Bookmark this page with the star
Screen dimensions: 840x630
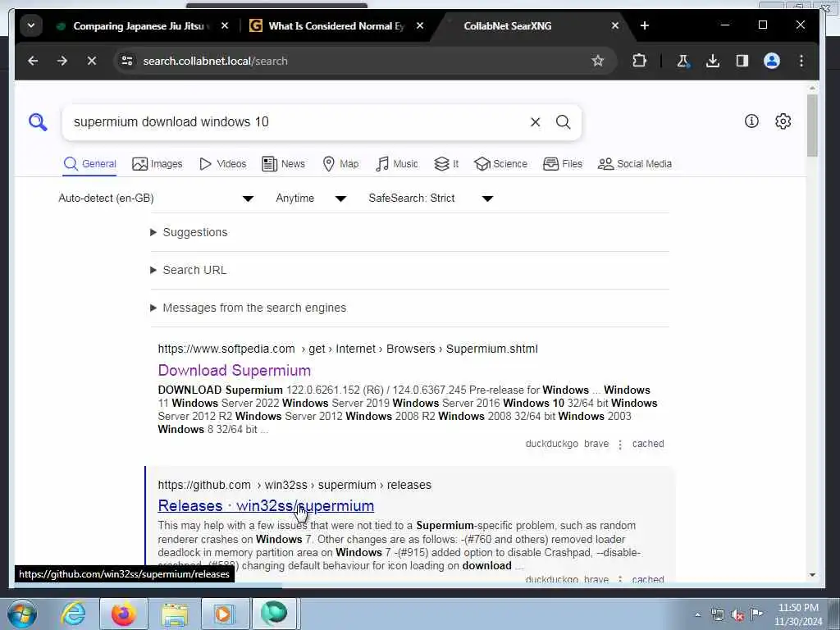[597, 61]
